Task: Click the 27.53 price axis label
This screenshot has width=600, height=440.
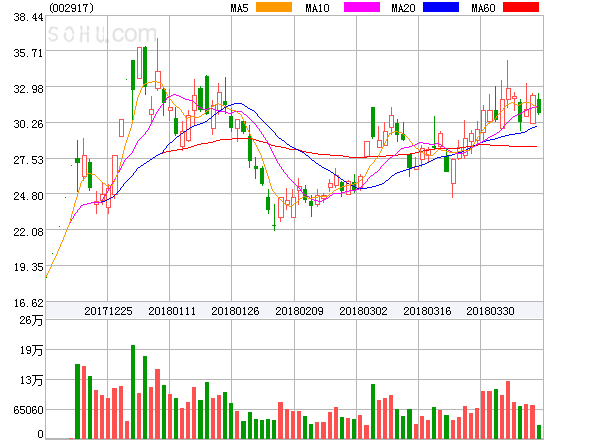Action: 28,160
